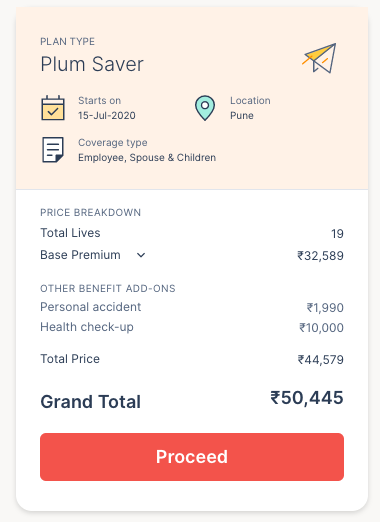Click Employee, Spouse & Children coverage text
Image resolution: width=380 pixels, height=522 pixels.
click(x=147, y=157)
